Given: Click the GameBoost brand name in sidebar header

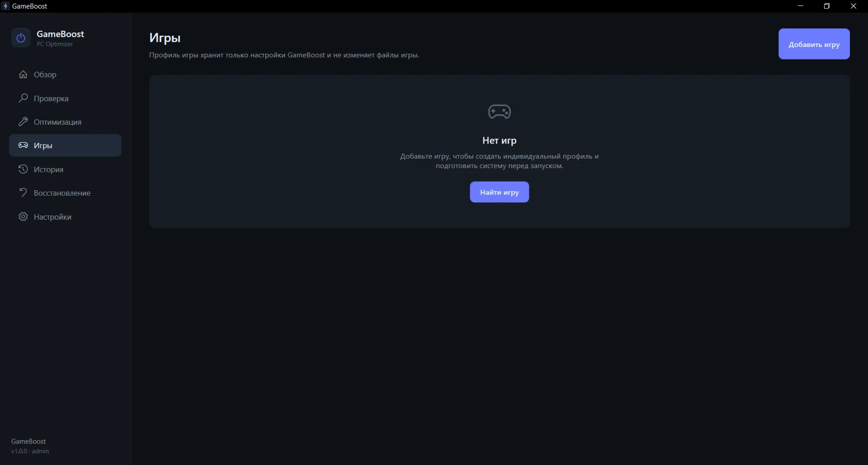Looking at the screenshot, I should [60, 34].
